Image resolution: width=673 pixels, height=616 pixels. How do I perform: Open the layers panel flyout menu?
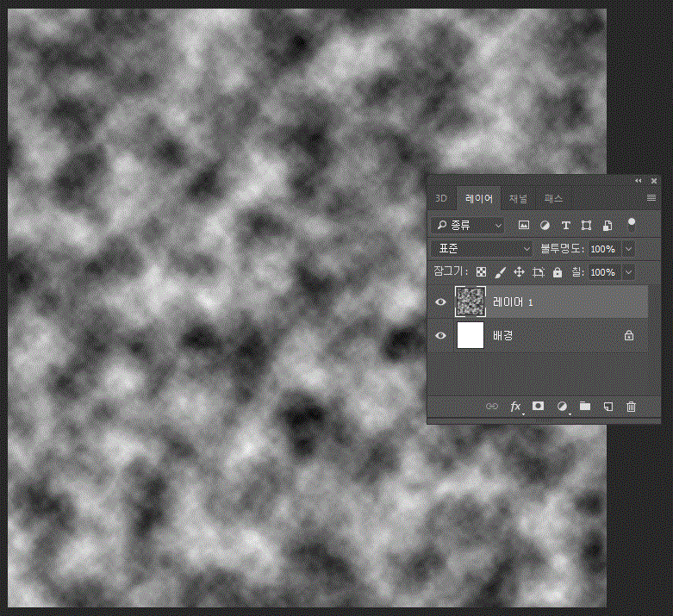(651, 197)
